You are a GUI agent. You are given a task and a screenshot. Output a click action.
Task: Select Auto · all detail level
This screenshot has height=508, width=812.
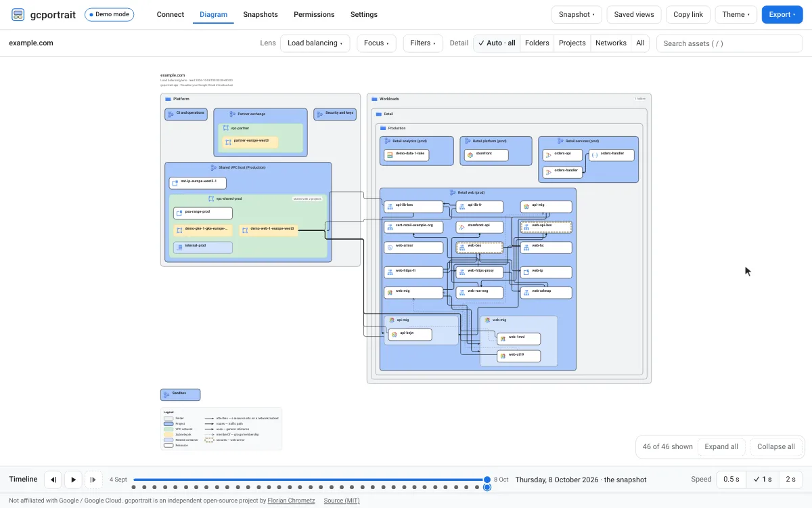pos(497,43)
